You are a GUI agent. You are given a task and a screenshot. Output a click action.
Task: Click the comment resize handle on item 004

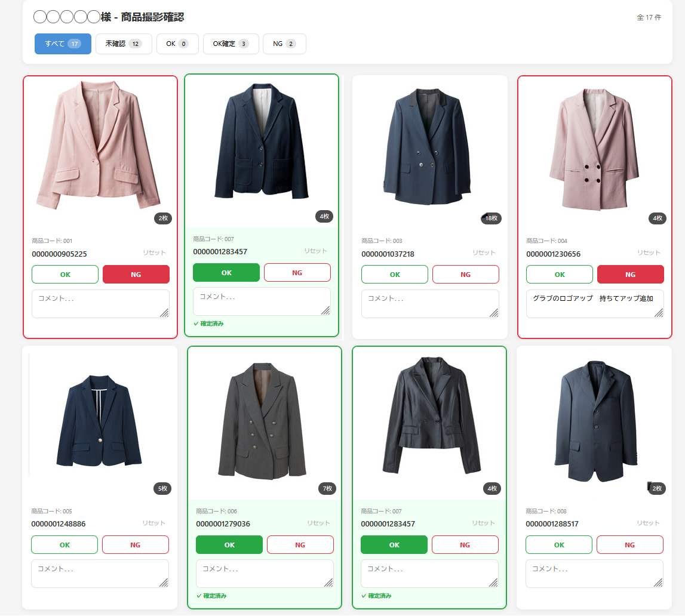659,313
